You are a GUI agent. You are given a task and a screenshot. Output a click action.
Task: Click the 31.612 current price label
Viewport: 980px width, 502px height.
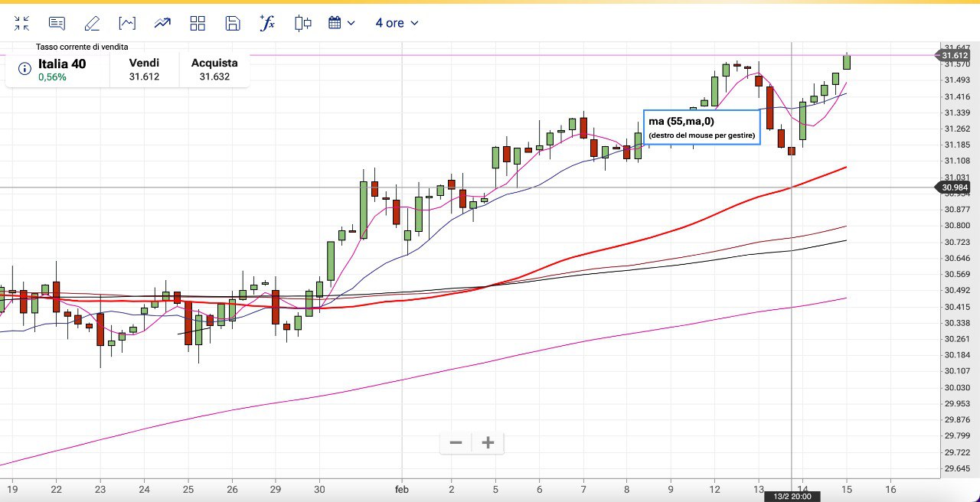[x=955, y=55]
